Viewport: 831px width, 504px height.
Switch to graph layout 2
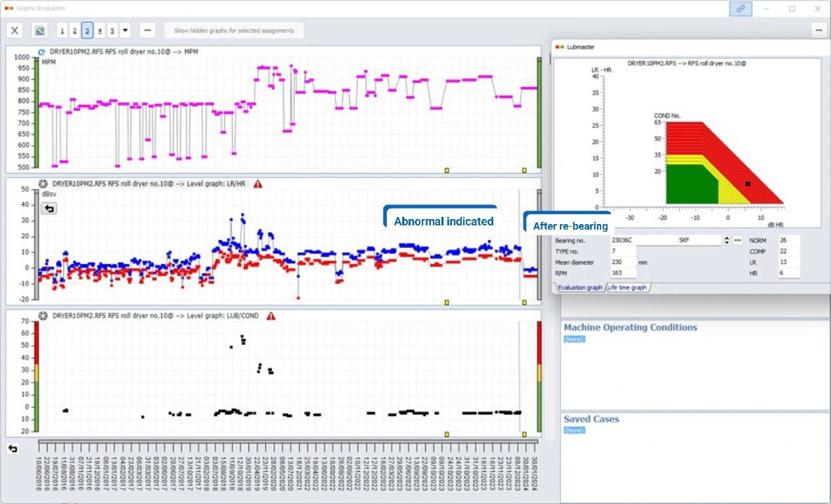75,31
